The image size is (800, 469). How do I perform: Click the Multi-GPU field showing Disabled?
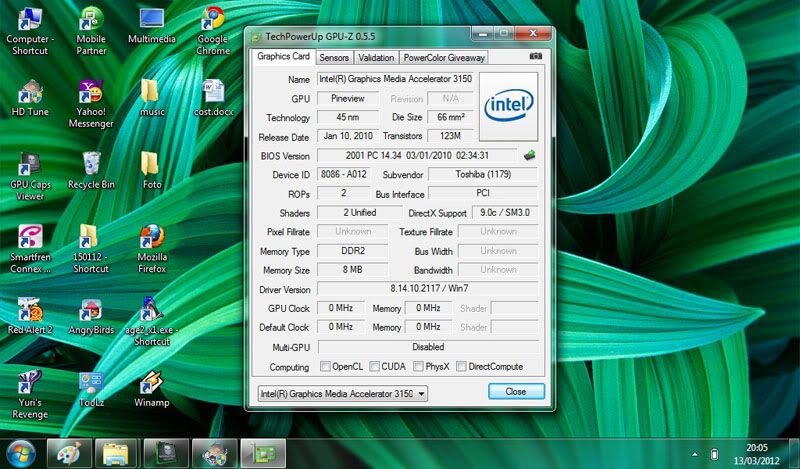click(428, 347)
